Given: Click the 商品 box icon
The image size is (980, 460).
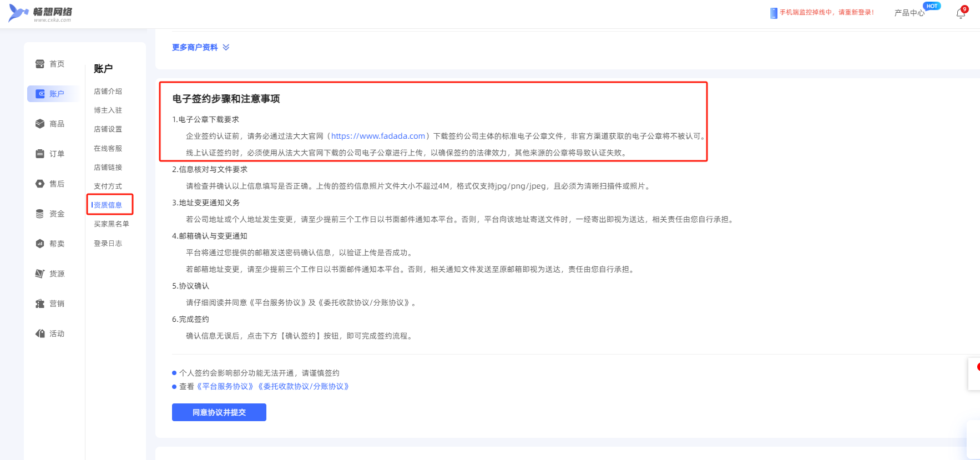Looking at the screenshot, I should tap(40, 124).
